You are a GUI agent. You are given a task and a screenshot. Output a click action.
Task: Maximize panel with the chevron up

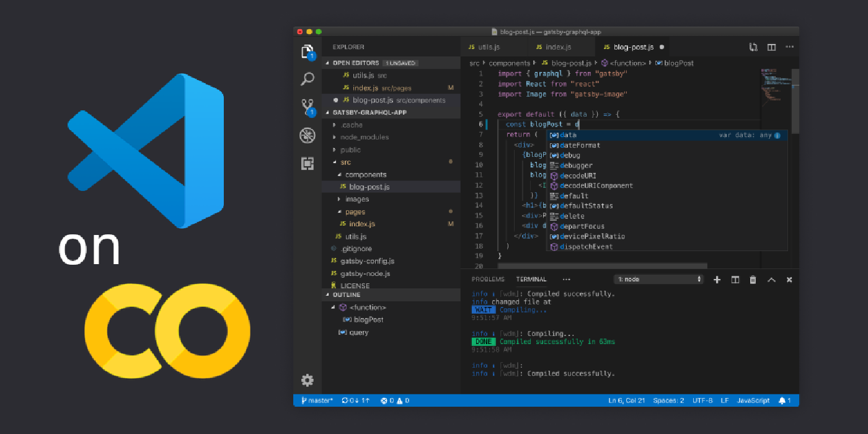tap(771, 280)
